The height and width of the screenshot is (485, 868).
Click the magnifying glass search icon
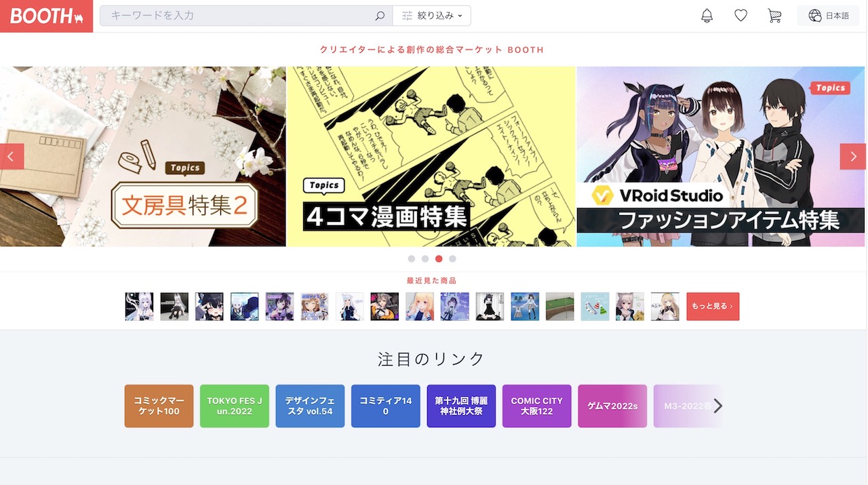380,16
